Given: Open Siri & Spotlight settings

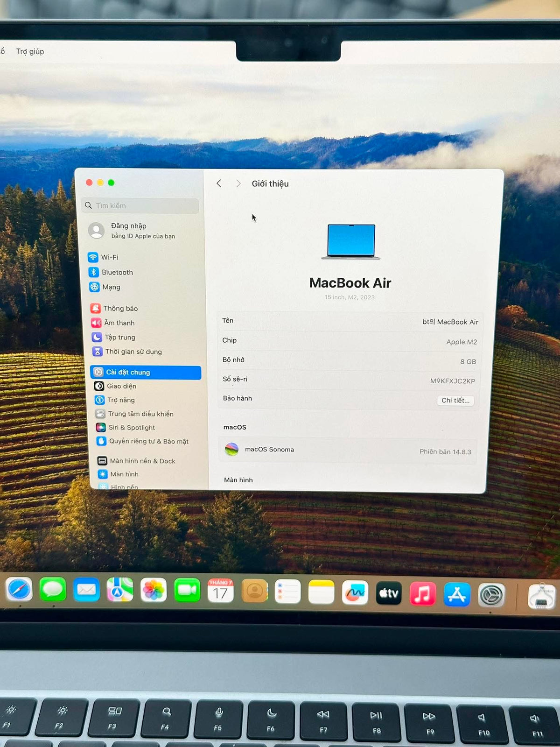Looking at the screenshot, I should coord(126,427).
